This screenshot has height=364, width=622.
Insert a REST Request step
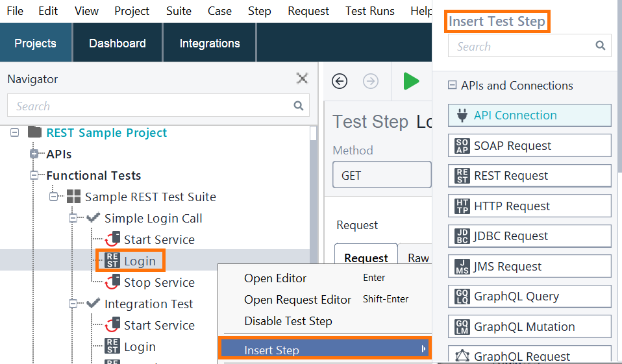(529, 176)
